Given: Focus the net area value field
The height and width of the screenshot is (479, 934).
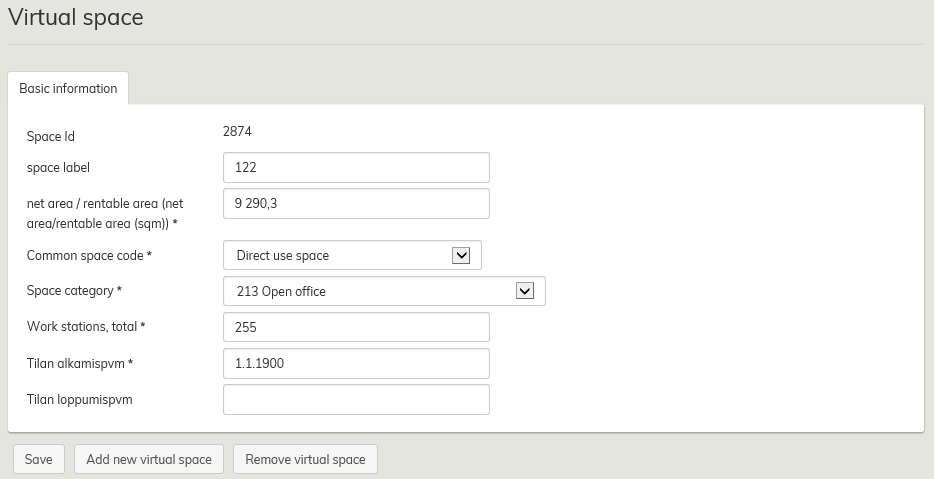Looking at the screenshot, I should click(356, 203).
